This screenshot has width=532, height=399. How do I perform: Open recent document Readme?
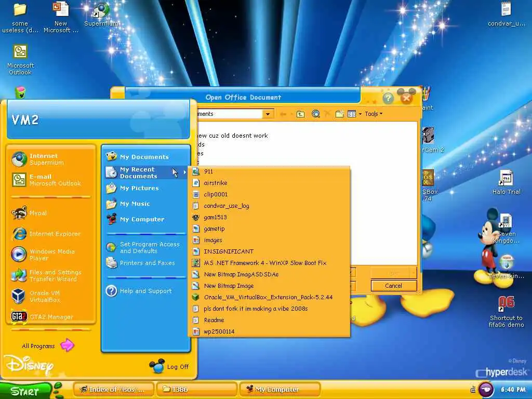(269, 320)
